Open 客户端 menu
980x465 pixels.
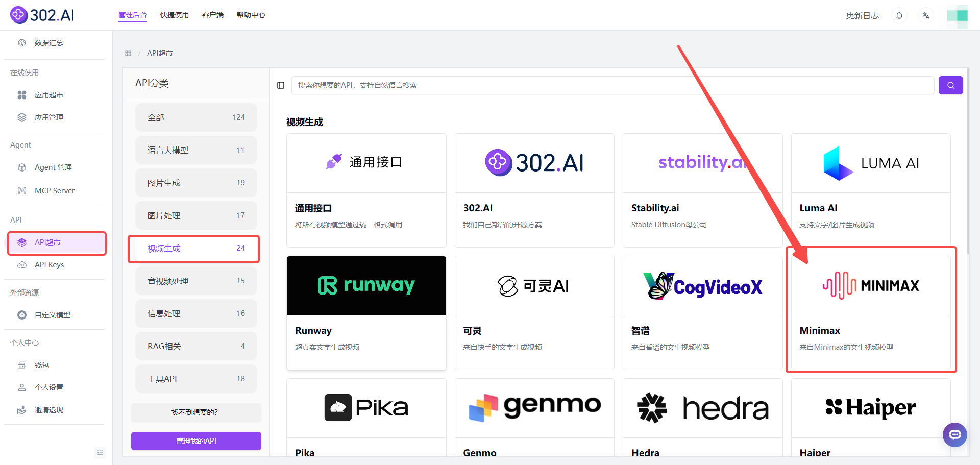click(x=213, y=15)
